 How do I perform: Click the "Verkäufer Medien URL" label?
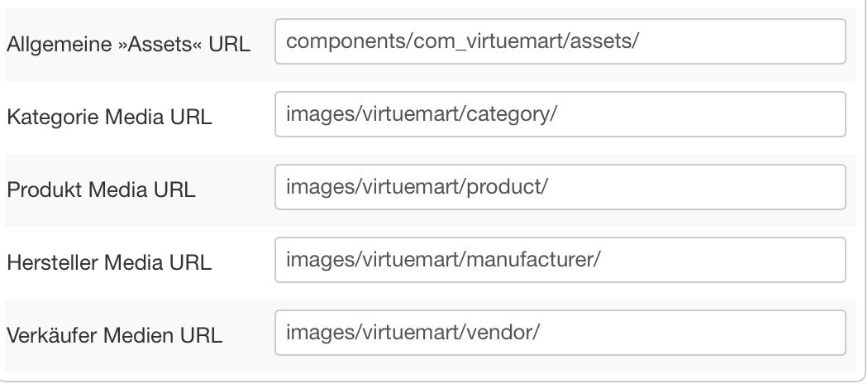click(x=114, y=337)
